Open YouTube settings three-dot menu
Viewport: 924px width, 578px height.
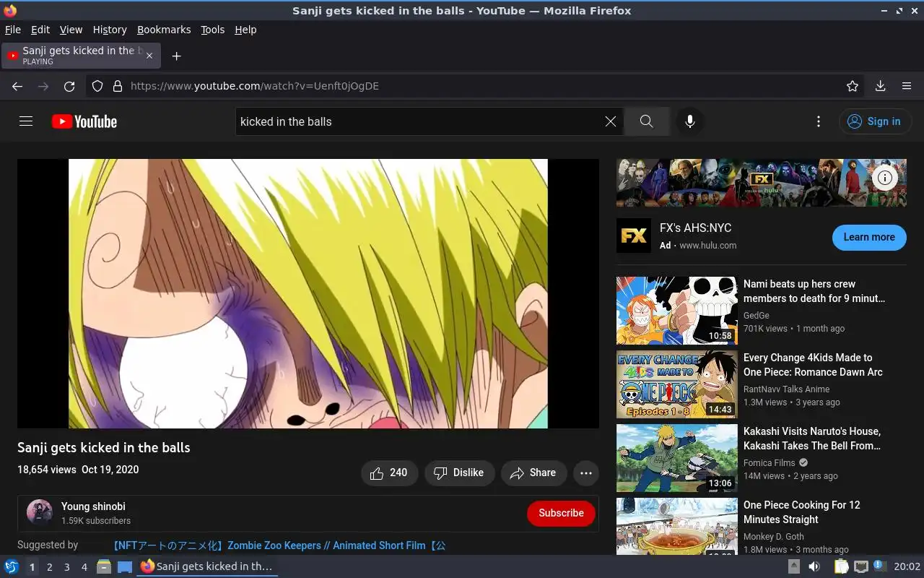[x=818, y=121]
